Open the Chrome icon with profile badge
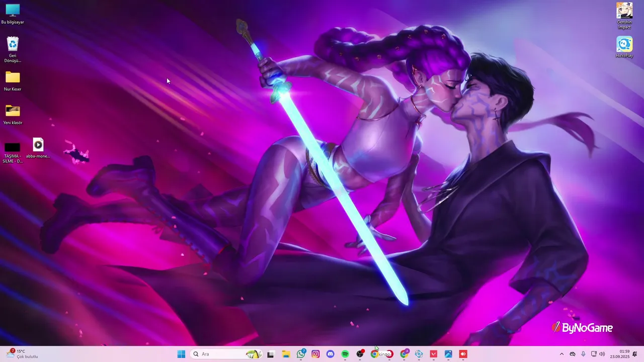Viewport: 644px width, 362px height. click(x=404, y=354)
